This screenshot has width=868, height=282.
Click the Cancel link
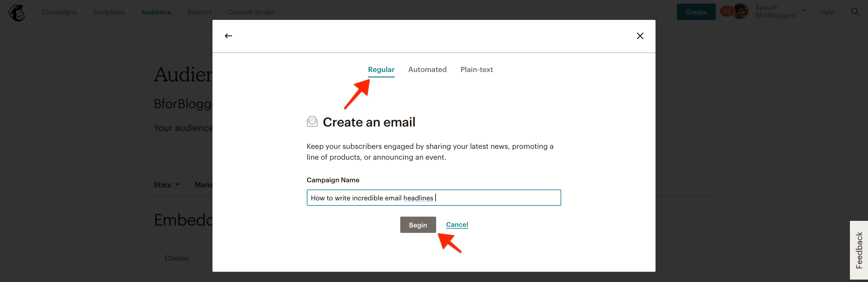[x=457, y=224]
